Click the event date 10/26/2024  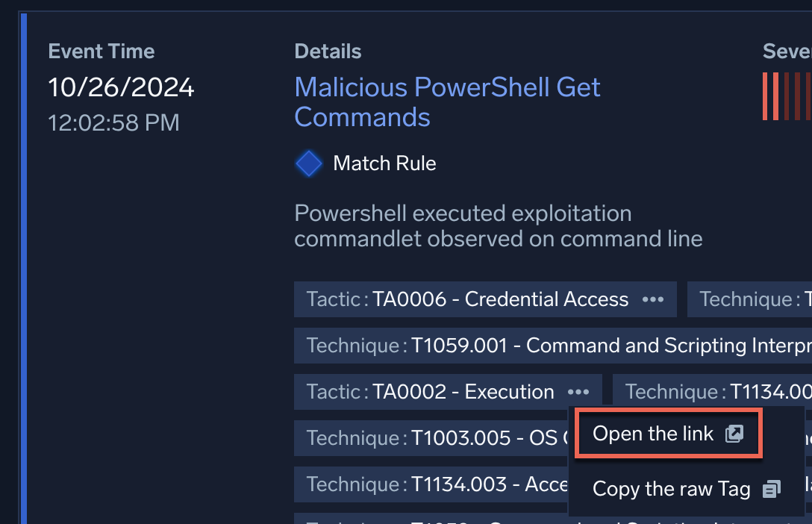coord(121,87)
